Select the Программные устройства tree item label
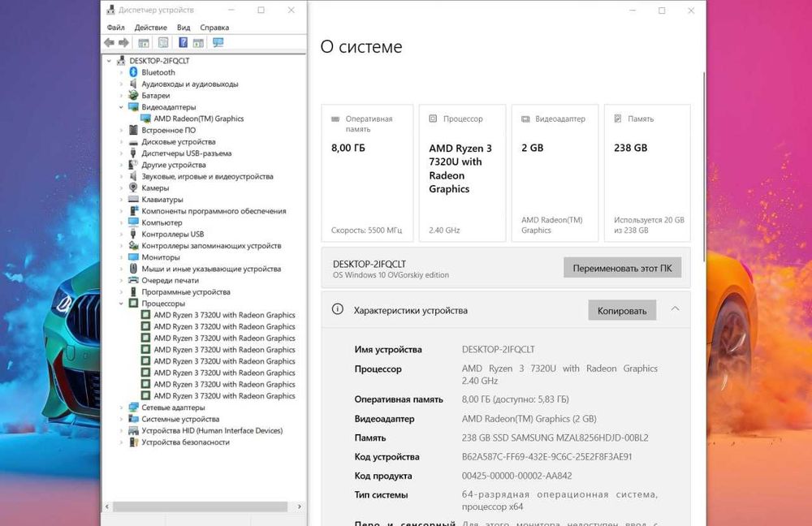This screenshot has height=526, width=812. (186, 292)
